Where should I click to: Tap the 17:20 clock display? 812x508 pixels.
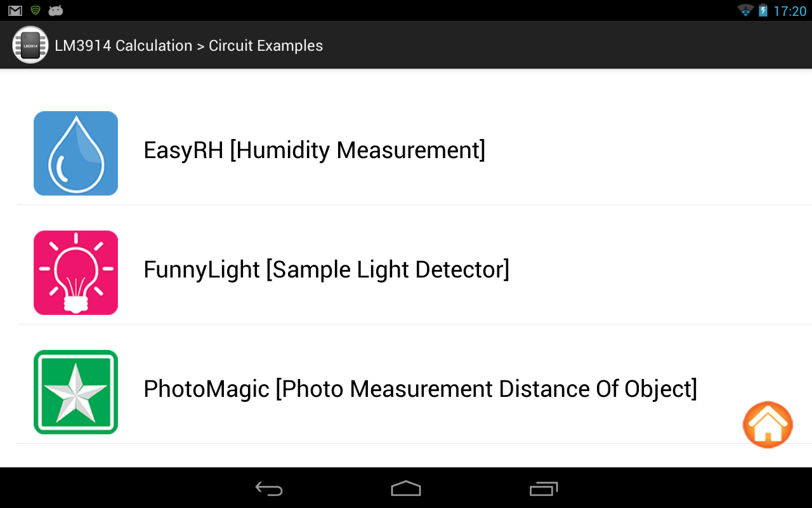pos(790,11)
